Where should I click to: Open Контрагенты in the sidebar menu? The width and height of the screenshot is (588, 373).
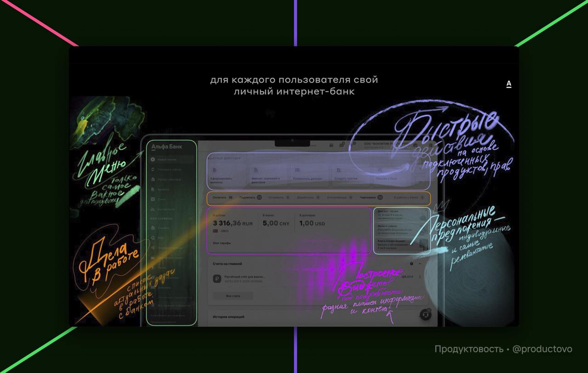tap(166, 209)
